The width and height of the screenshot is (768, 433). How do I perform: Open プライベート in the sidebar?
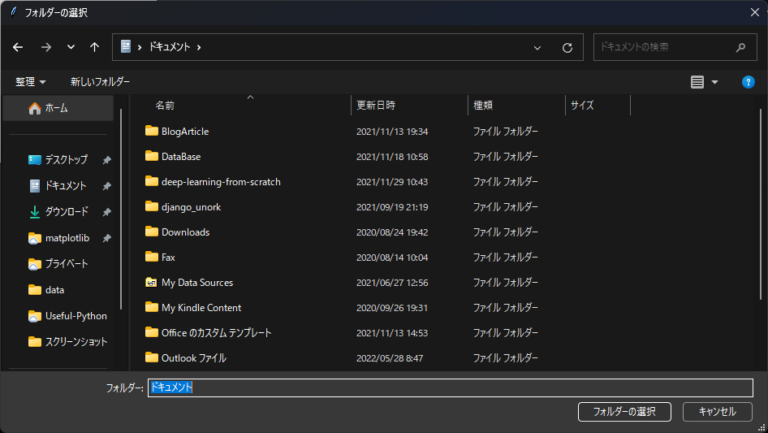[67, 264]
